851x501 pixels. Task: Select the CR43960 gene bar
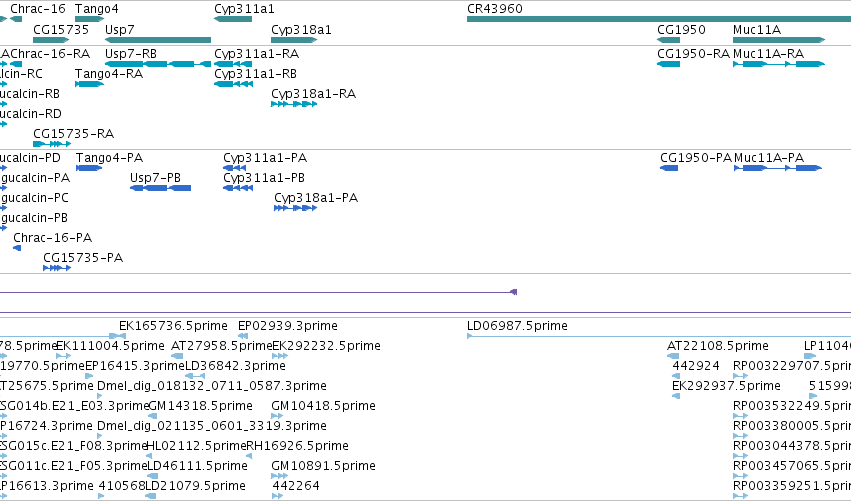[x=659, y=19]
